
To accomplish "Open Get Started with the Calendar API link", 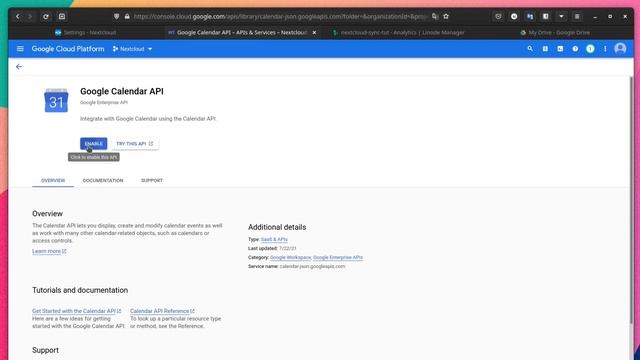I will click(77, 311).
